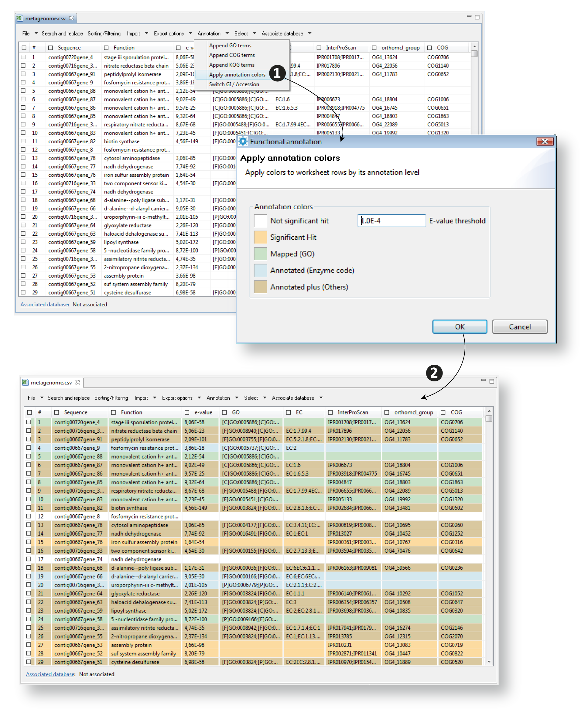Click the Functional annotation dialog gear icon
588x716 pixels.
(x=243, y=141)
